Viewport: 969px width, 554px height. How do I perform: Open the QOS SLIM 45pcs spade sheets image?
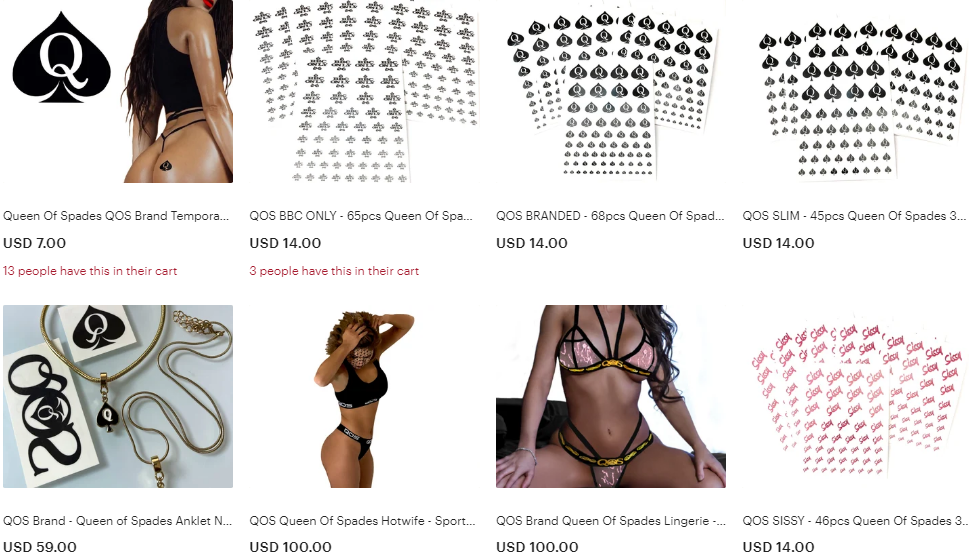coord(855,92)
